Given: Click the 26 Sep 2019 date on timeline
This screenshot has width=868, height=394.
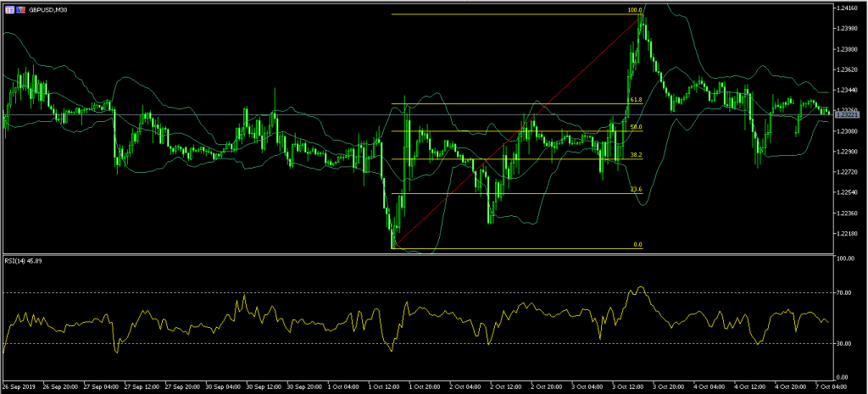Looking at the screenshot, I should point(20,386).
